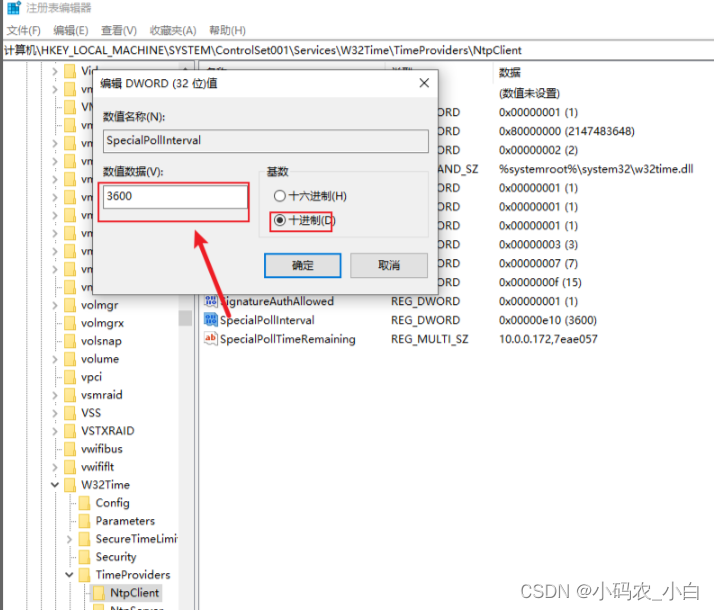Select the SpecialPollTimeRemaining string value icon
The image size is (714, 610).
coord(210,339)
